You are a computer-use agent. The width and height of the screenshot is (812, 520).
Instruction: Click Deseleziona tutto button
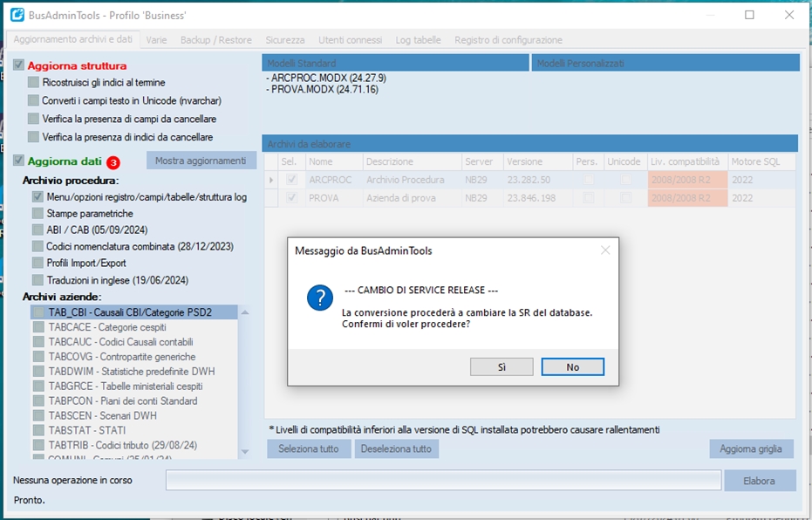[x=396, y=448]
